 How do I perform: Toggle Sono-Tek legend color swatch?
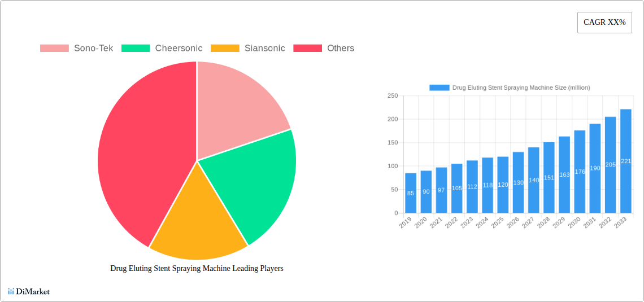(x=54, y=49)
